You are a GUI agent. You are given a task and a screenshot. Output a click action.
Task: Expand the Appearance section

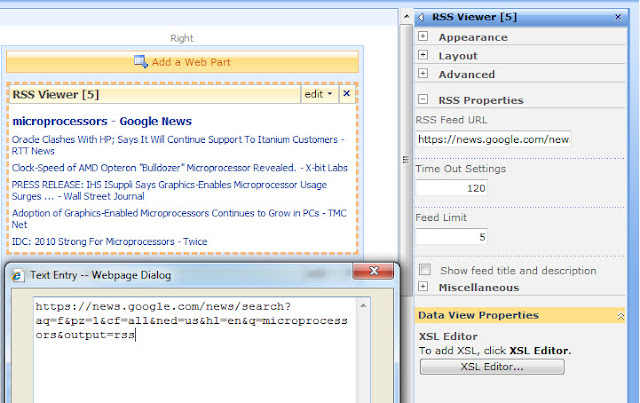tap(423, 36)
